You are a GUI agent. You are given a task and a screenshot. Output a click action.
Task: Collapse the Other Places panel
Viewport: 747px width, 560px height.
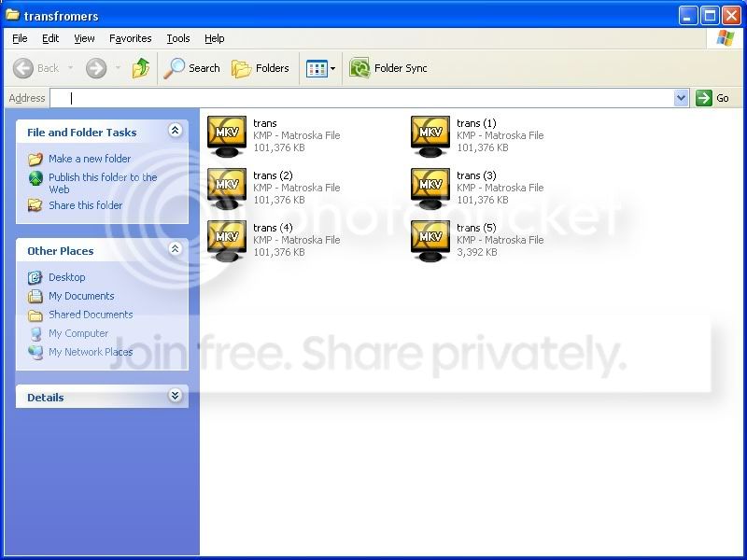175,248
